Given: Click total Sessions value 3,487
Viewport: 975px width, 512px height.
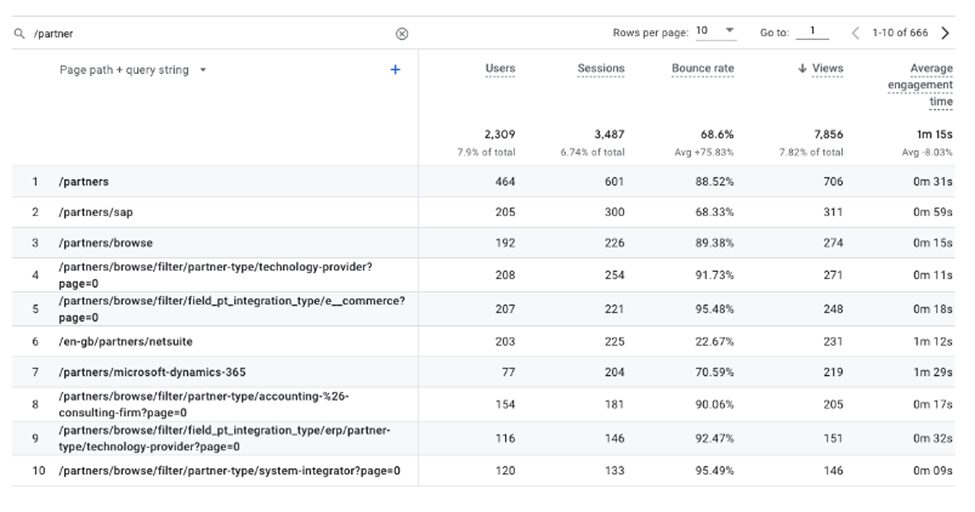Looking at the screenshot, I should pyautogui.click(x=609, y=134).
